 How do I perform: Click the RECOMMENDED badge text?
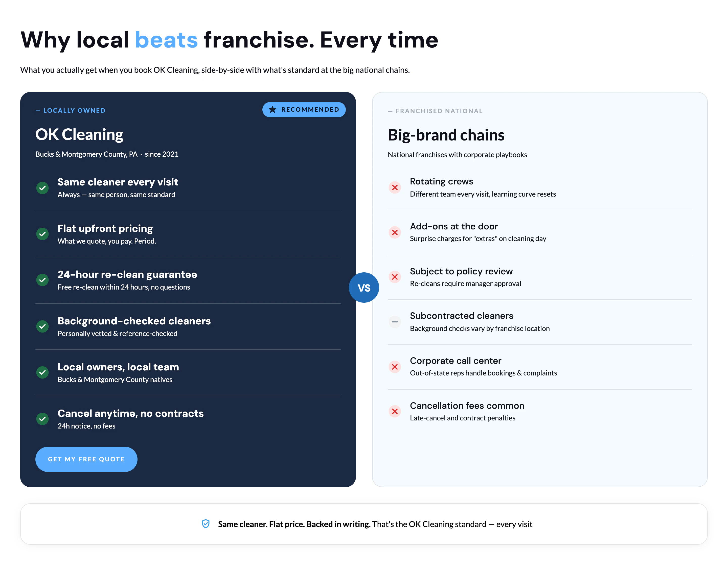pos(310,109)
